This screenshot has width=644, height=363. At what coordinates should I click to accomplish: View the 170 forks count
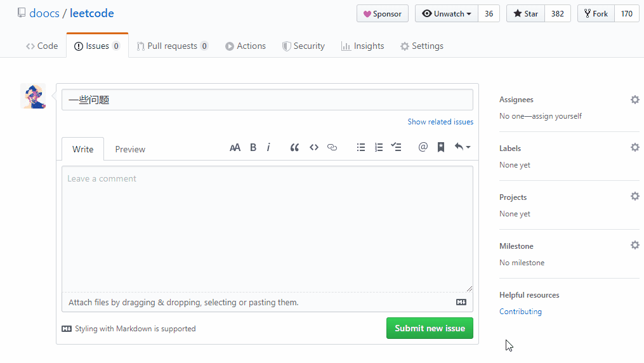tap(627, 13)
